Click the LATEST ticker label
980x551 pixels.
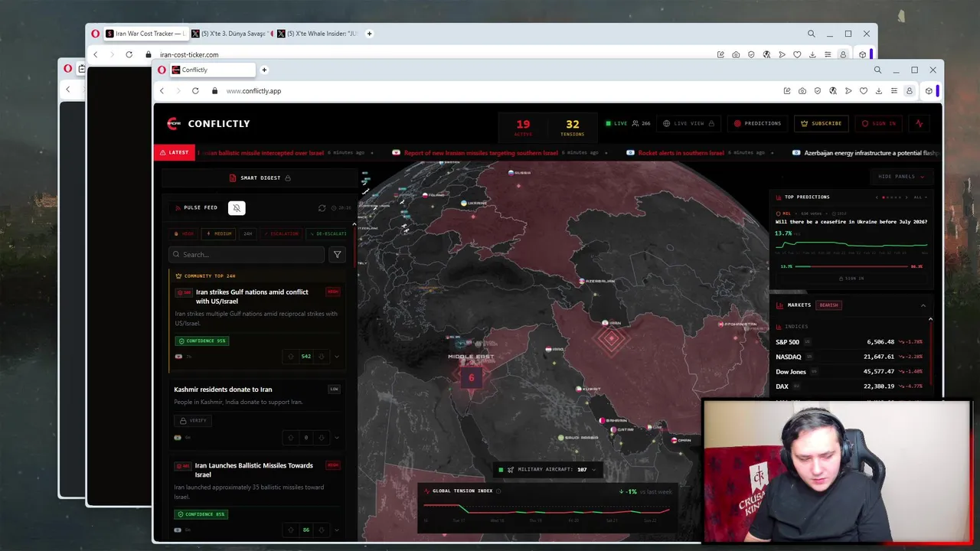174,152
